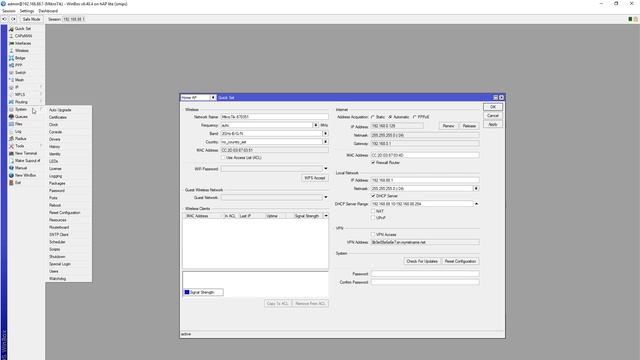This screenshot has width=640, height=360.
Task: Enable the UPnP checkbox
Action: (x=373, y=218)
